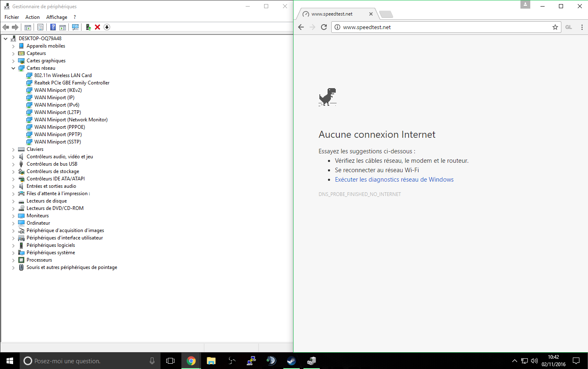
Task: Open the Action menu
Action: tap(32, 17)
